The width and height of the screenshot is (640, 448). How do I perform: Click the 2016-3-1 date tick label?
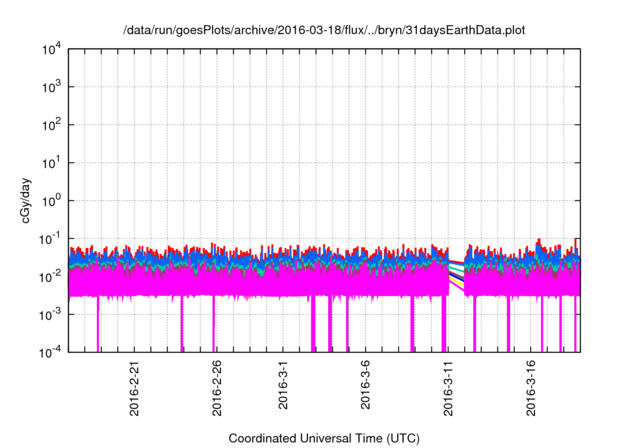click(x=283, y=385)
